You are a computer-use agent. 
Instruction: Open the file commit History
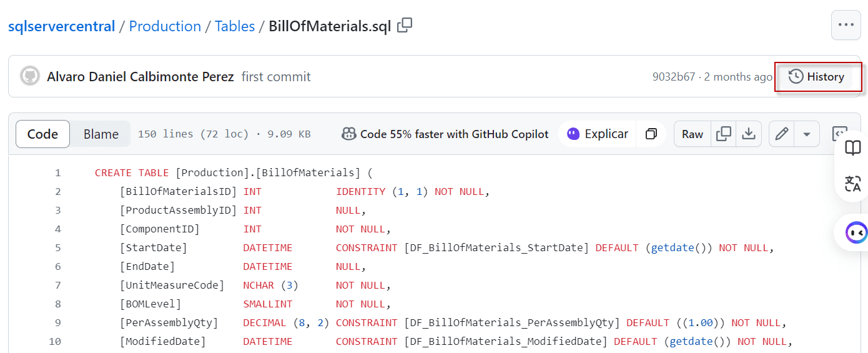[817, 77]
